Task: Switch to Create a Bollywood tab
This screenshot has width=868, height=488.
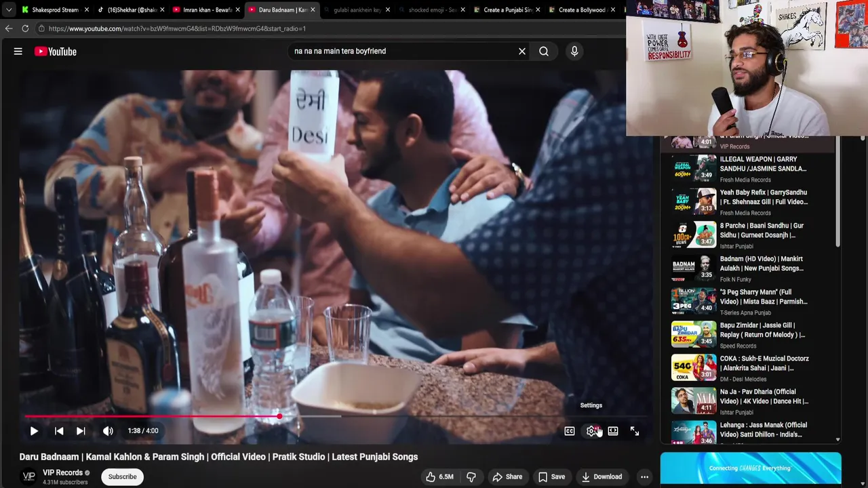Action: (580, 10)
